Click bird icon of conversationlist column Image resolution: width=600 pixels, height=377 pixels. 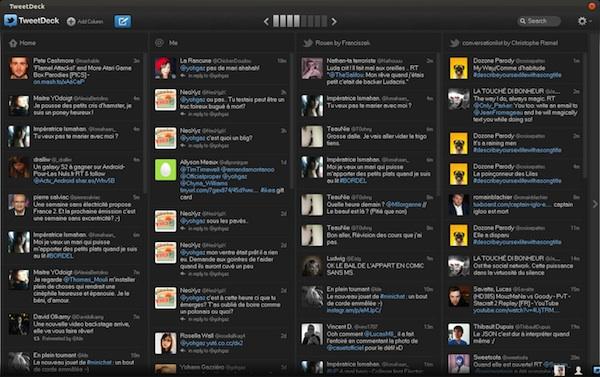454,43
